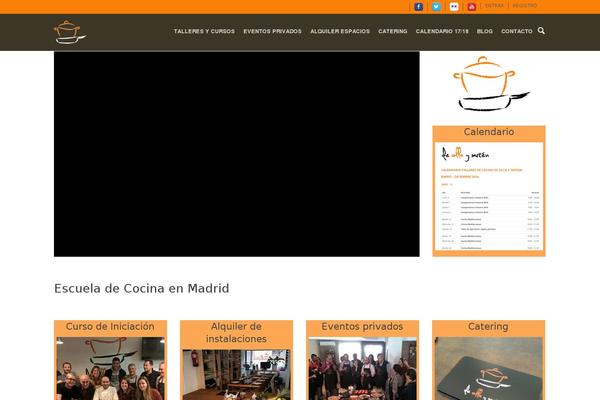The image size is (600, 400).
Task: Open the Facebook social icon
Action: [419, 7]
